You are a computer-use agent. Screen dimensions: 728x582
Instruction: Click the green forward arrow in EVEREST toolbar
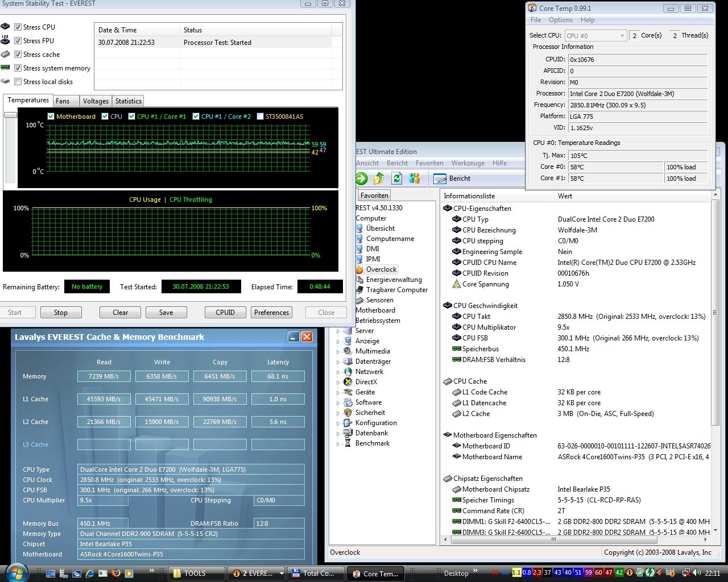pyautogui.click(x=362, y=178)
